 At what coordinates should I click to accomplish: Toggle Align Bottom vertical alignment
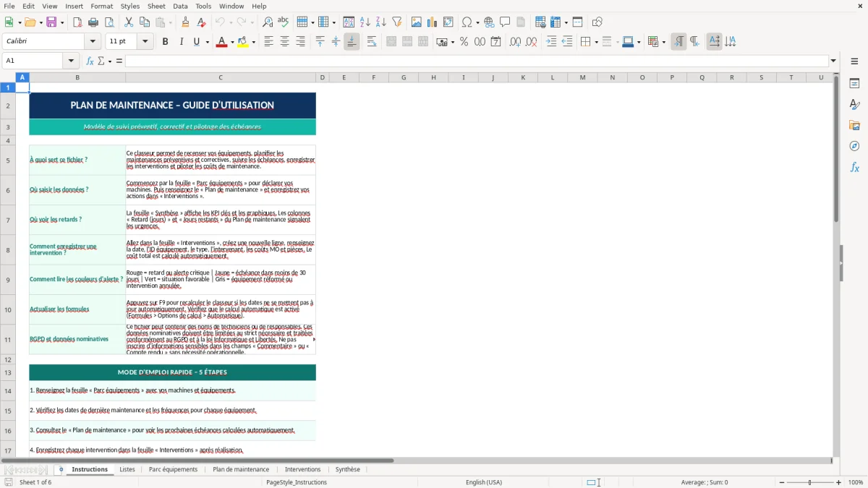point(352,42)
